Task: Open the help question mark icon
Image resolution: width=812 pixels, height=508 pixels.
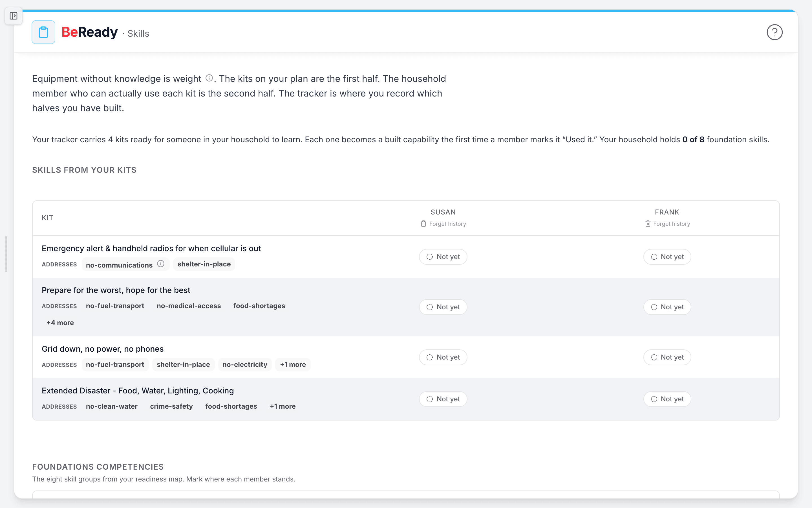Action: [x=775, y=32]
